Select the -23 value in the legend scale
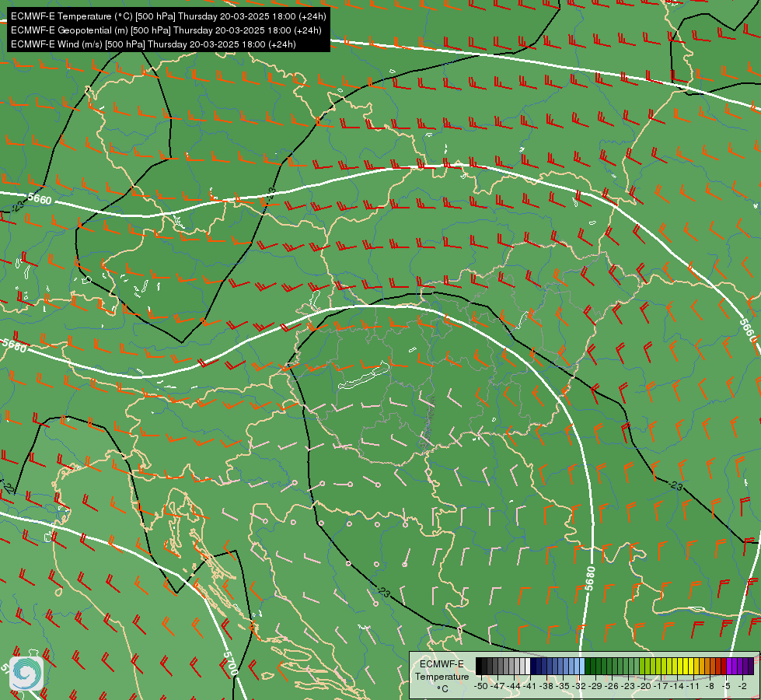This screenshot has height=700, width=761. pos(628,686)
